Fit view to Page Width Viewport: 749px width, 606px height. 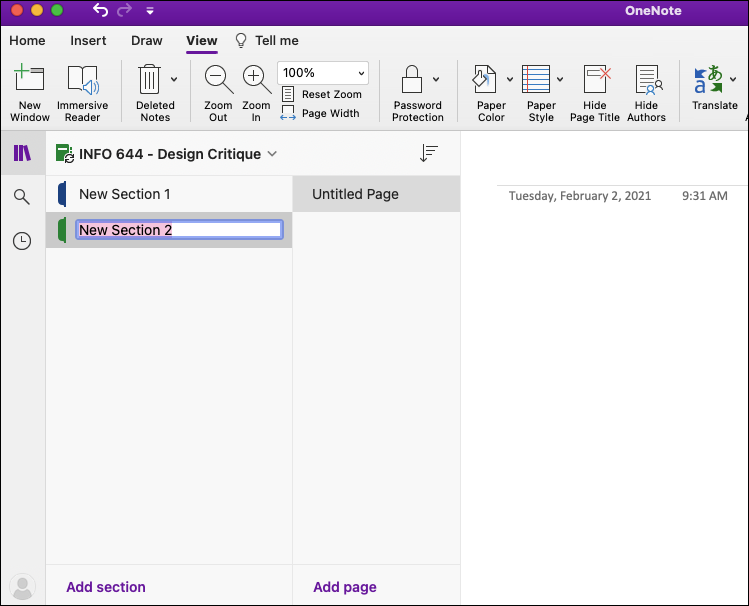[x=320, y=113]
